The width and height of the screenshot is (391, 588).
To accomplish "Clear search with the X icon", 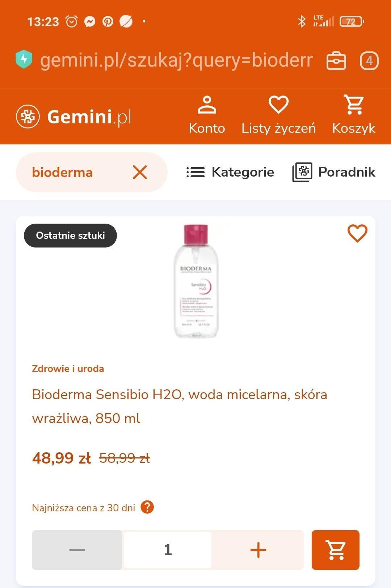I will (x=140, y=172).
